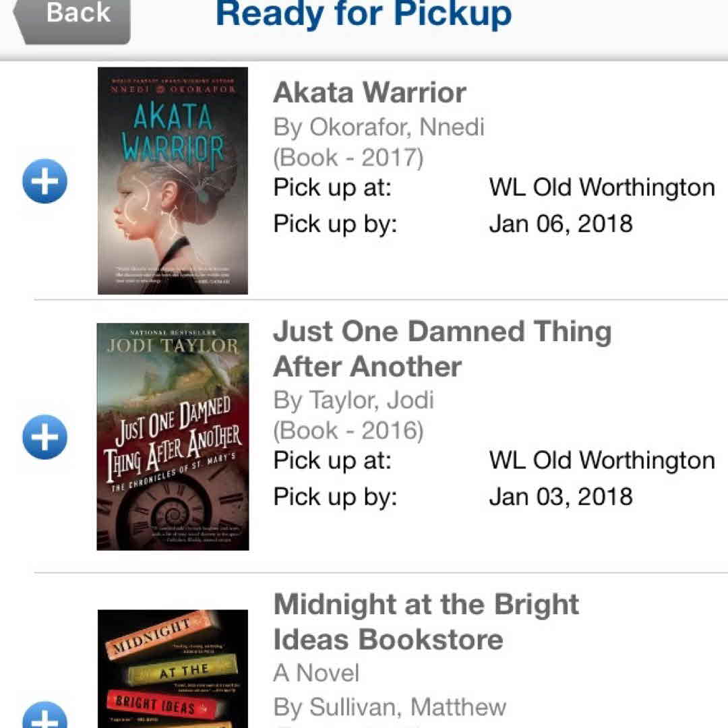
Task: Tap WL Old Worthington for Jodi Taylor book
Action: coord(601,461)
